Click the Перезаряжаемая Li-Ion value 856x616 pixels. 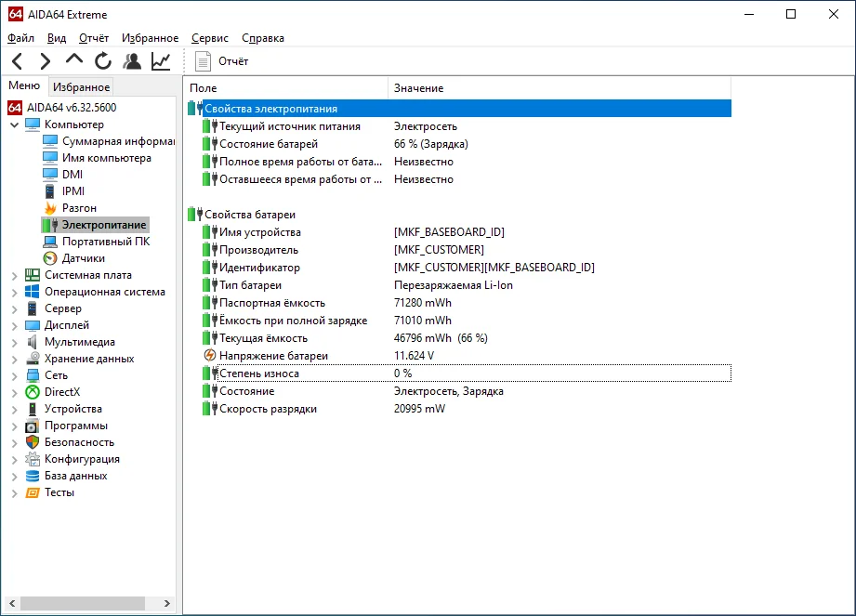[454, 285]
